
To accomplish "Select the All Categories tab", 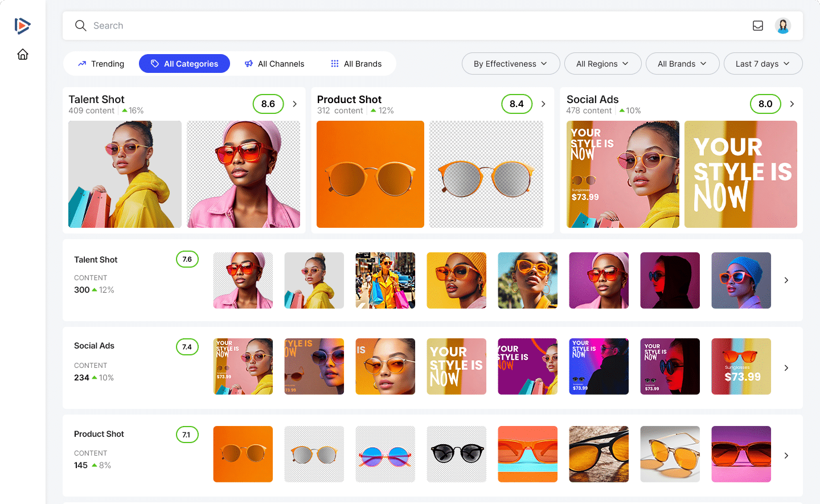I will pos(184,64).
